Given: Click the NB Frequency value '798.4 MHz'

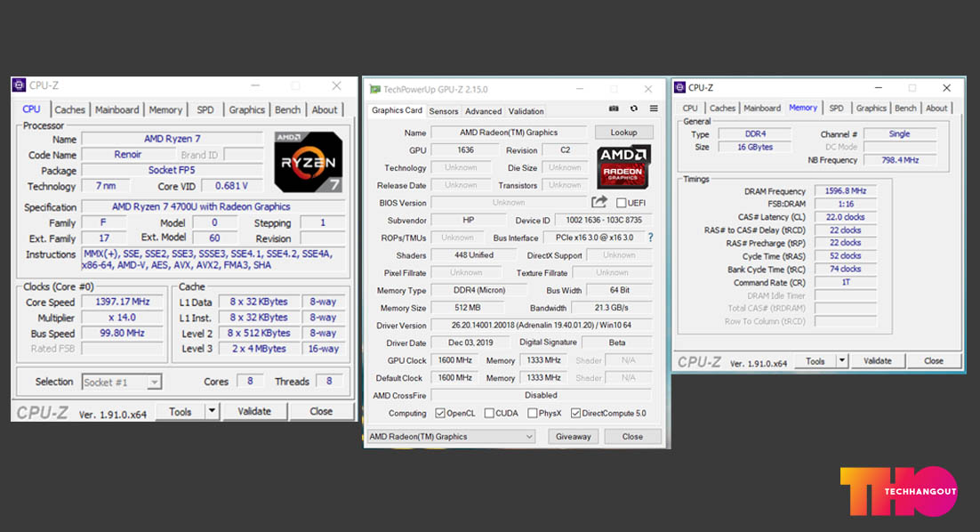Looking at the screenshot, I should [900, 160].
